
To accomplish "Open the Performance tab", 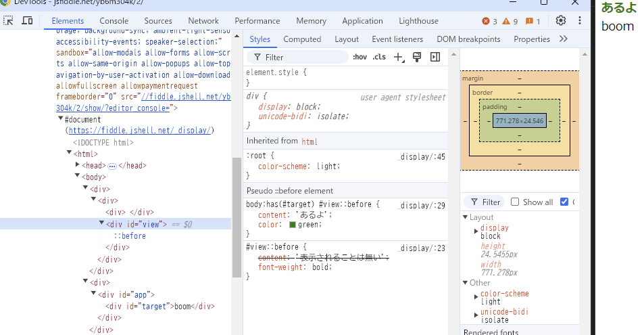I will (x=257, y=20).
